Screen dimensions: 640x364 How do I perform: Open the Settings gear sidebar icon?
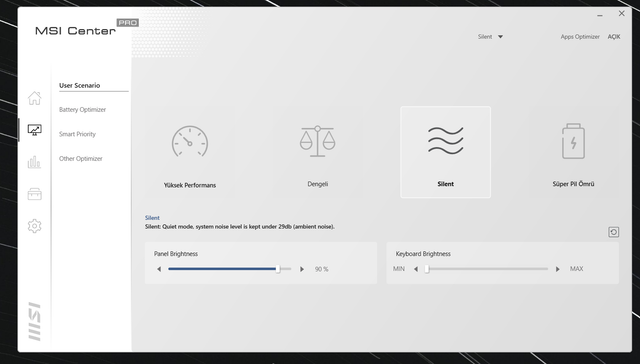34,226
